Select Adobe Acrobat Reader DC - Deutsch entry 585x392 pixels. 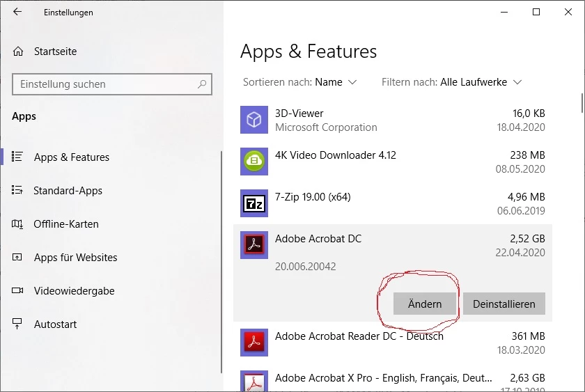coord(359,336)
